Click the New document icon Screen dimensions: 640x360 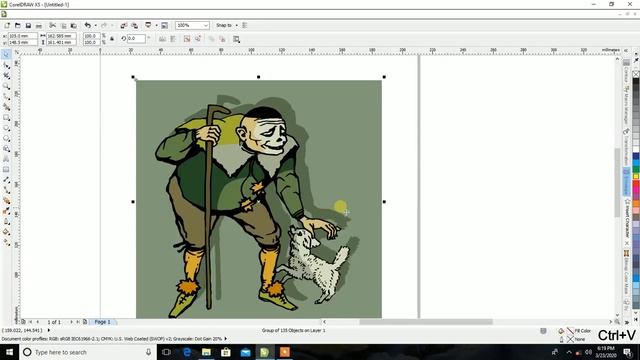[7, 25]
